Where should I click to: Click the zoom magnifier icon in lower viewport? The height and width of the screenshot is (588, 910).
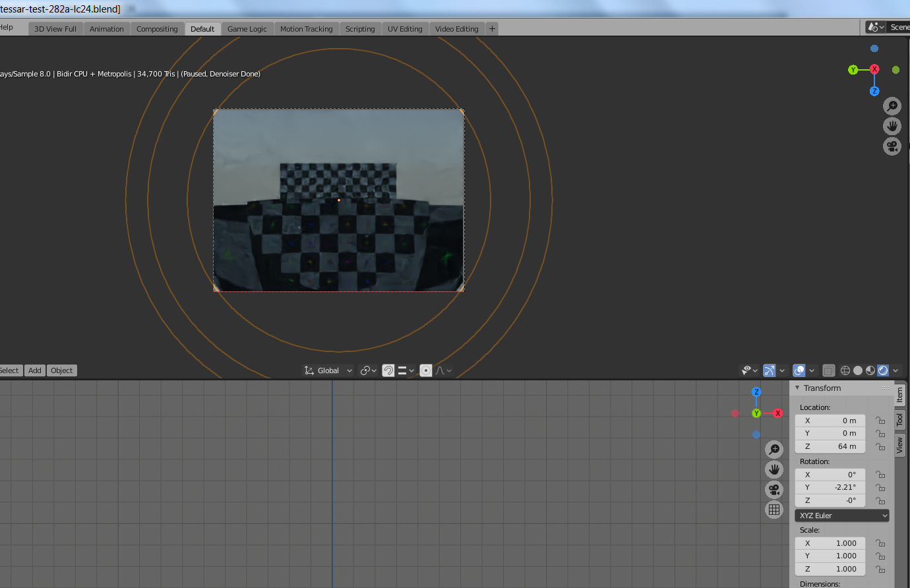point(774,450)
